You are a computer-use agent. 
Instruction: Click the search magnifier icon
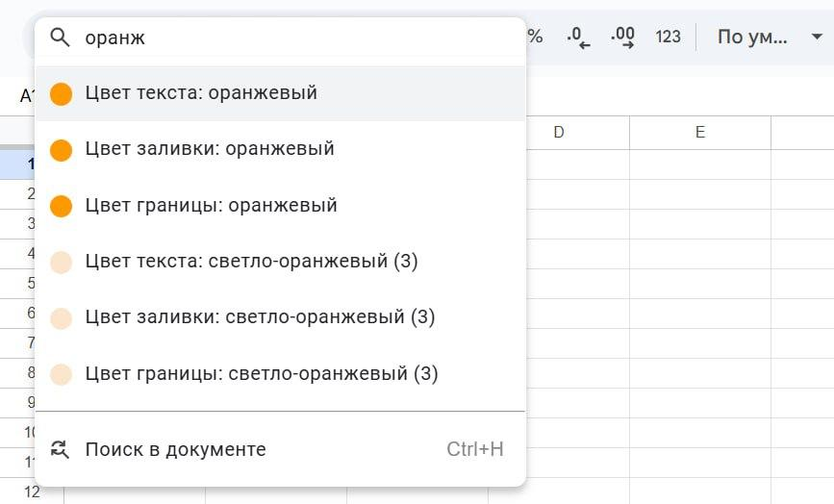(61, 38)
